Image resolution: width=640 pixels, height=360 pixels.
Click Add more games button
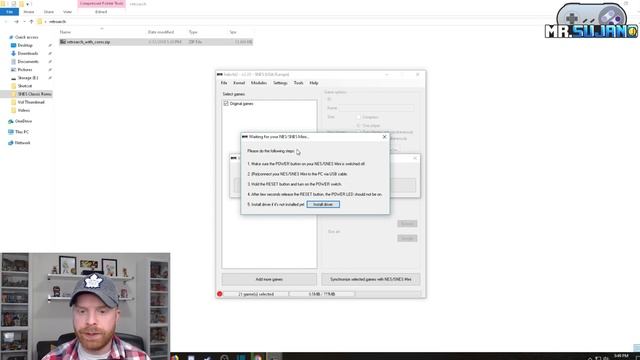(x=269, y=279)
